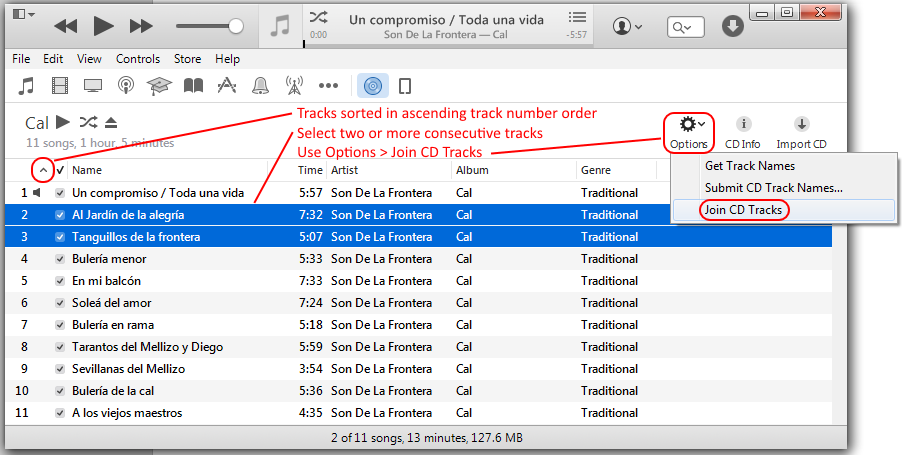Switch to the Internet Radio antenna icon

coord(294,86)
